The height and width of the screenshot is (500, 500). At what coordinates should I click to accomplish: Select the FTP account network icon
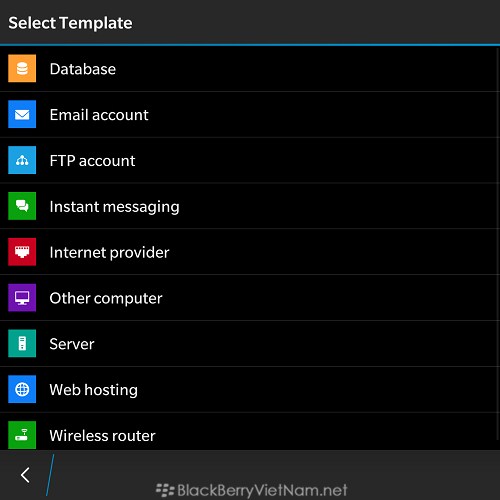point(22,160)
